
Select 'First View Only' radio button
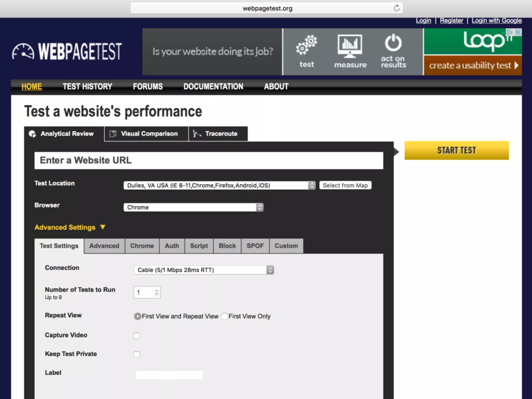pyautogui.click(x=224, y=316)
